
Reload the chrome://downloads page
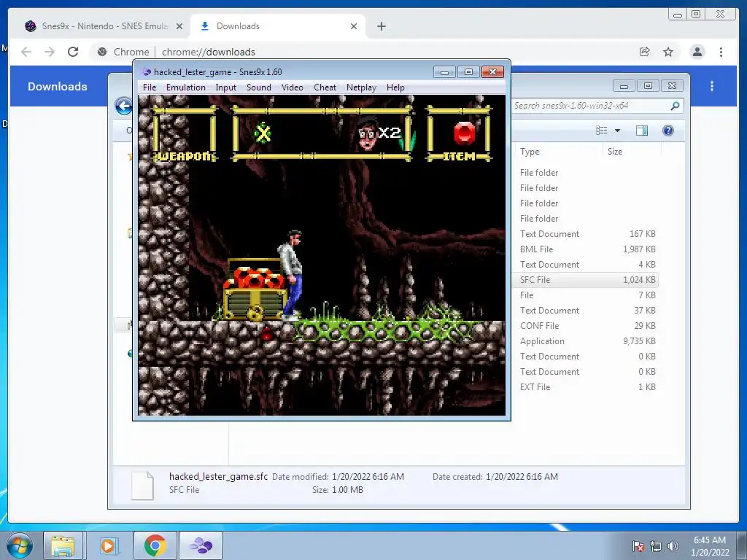[73, 52]
